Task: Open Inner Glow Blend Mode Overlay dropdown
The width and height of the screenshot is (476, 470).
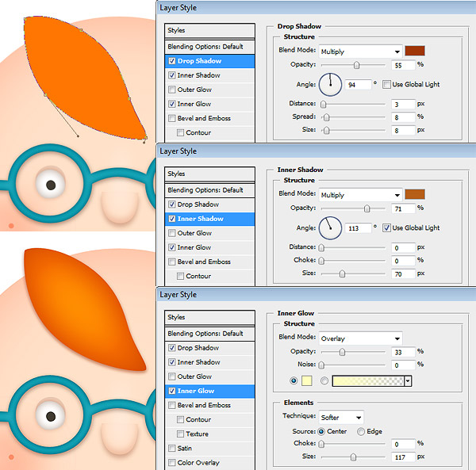Action: pyautogui.click(x=360, y=338)
